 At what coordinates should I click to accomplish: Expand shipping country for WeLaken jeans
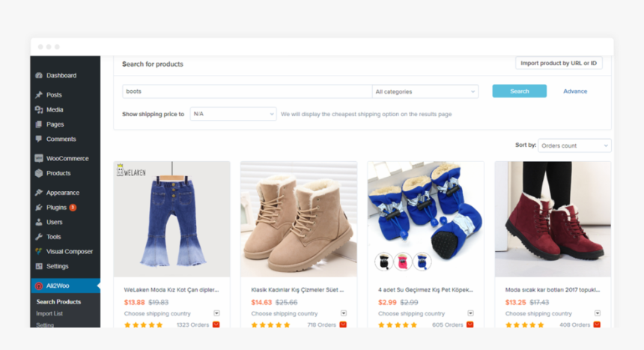pyautogui.click(x=216, y=313)
